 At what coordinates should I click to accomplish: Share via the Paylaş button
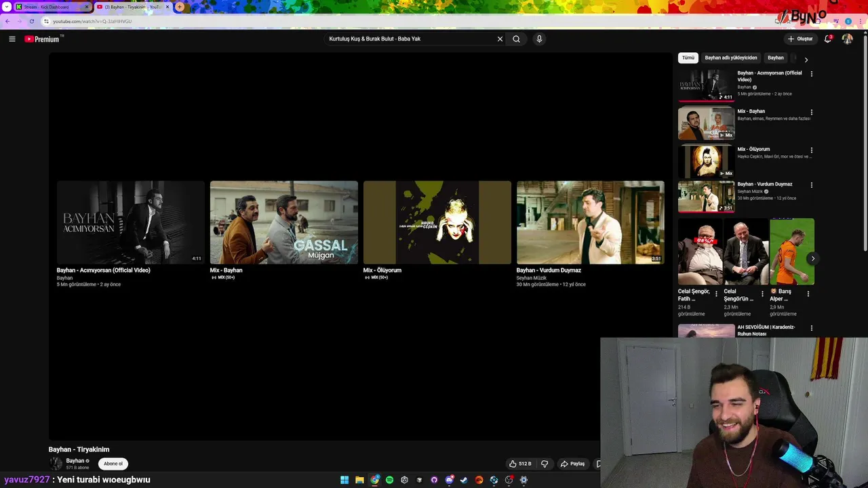[x=573, y=464]
